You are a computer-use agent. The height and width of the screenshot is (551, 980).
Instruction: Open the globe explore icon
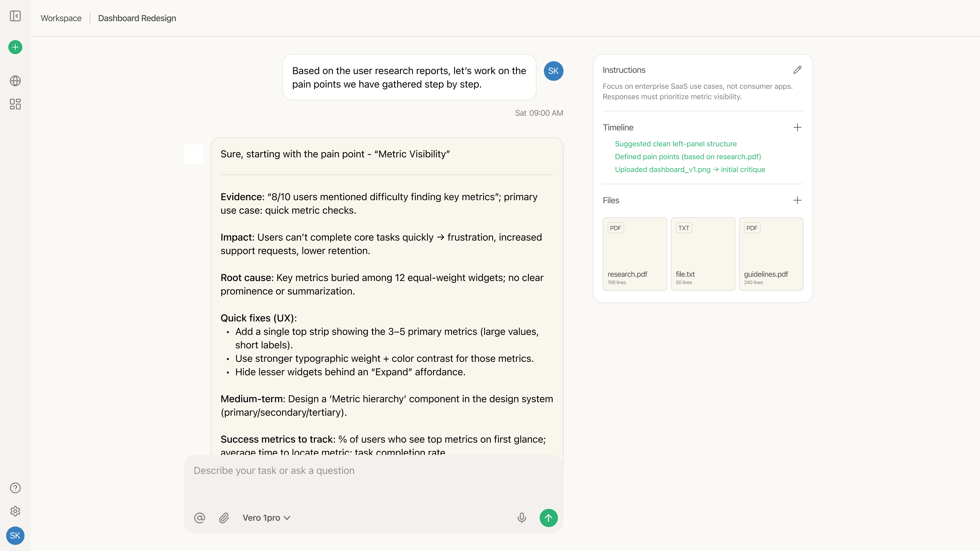pos(15,81)
